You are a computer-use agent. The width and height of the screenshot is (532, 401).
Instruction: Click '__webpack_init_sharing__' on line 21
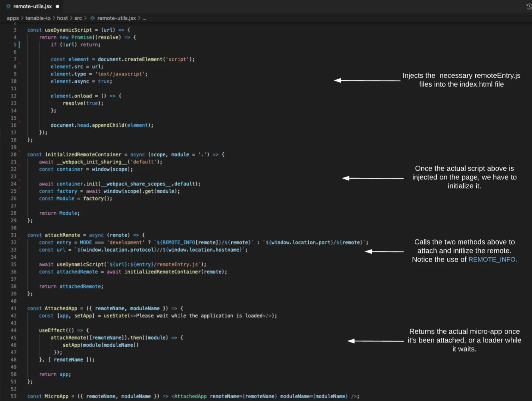pos(92,162)
